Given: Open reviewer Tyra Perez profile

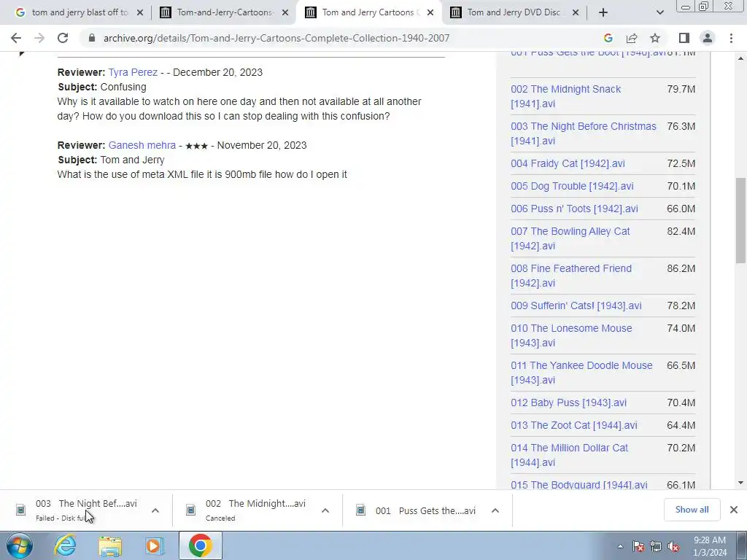Looking at the screenshot, I should (x=133, y=72).
